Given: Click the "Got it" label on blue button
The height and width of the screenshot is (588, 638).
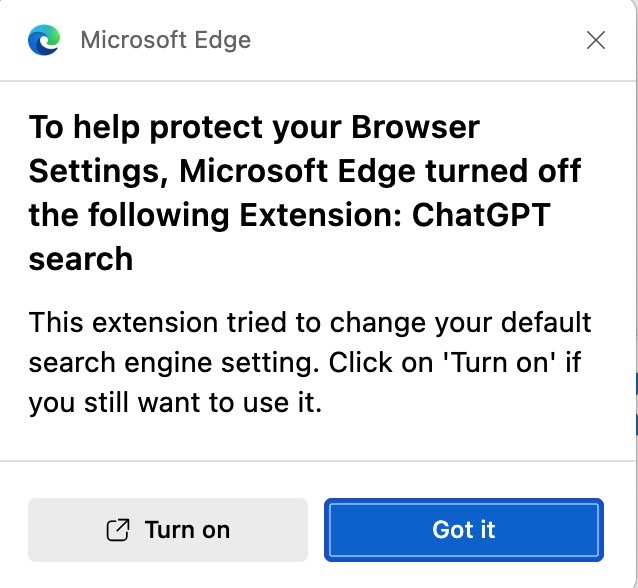Looking at the screenshot, I should [x=464, y=530].
